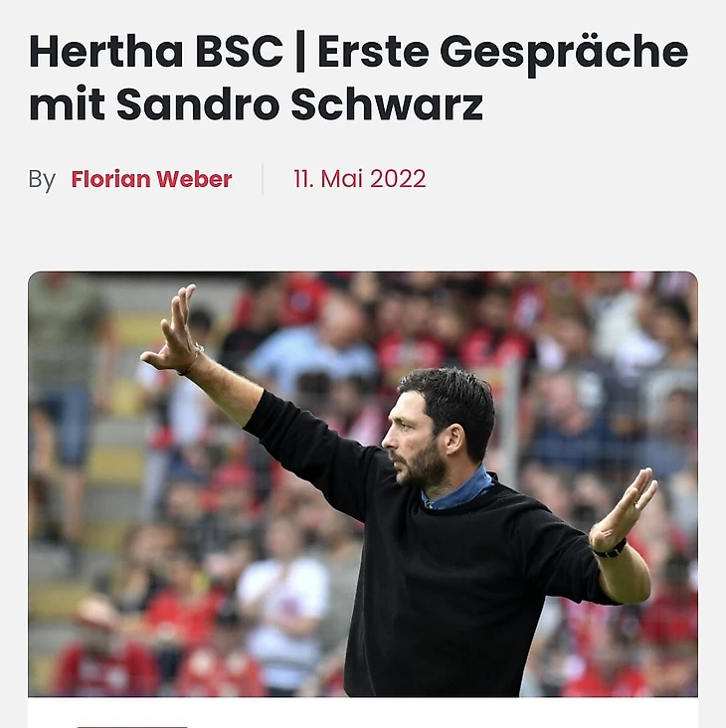Open the article's featured photo
The image size is (726, 728).
coord(363,484)
